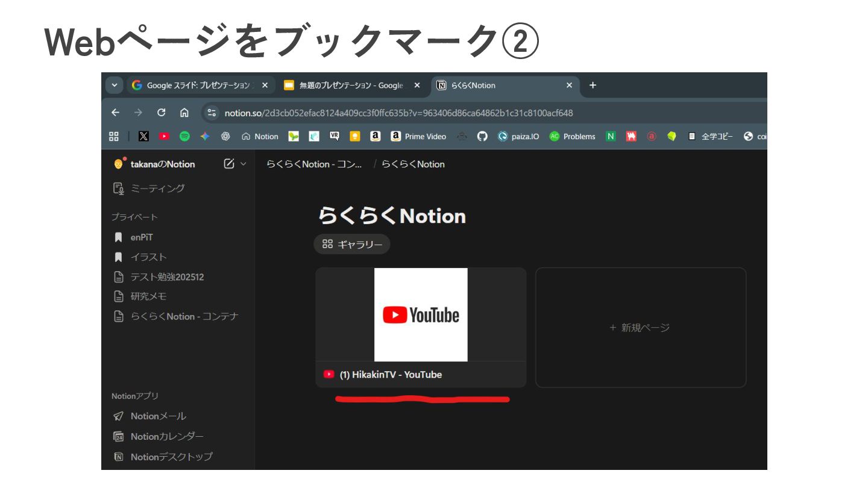Reload the current Notion page
868x488 pixels.
(x=161, y=113)
